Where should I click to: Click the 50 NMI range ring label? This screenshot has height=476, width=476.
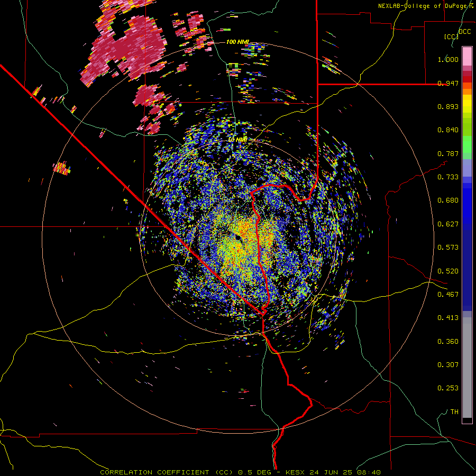point(237,140)
